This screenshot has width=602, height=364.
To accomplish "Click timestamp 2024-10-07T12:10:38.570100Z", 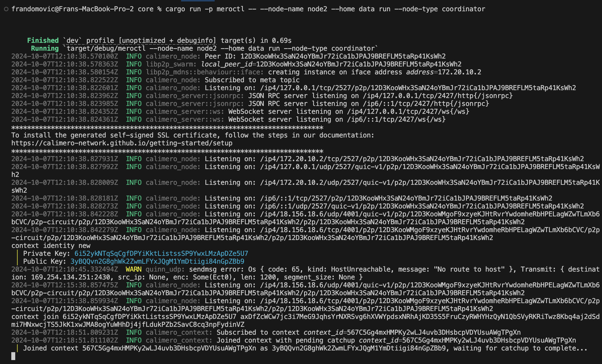I will [65, 56].
